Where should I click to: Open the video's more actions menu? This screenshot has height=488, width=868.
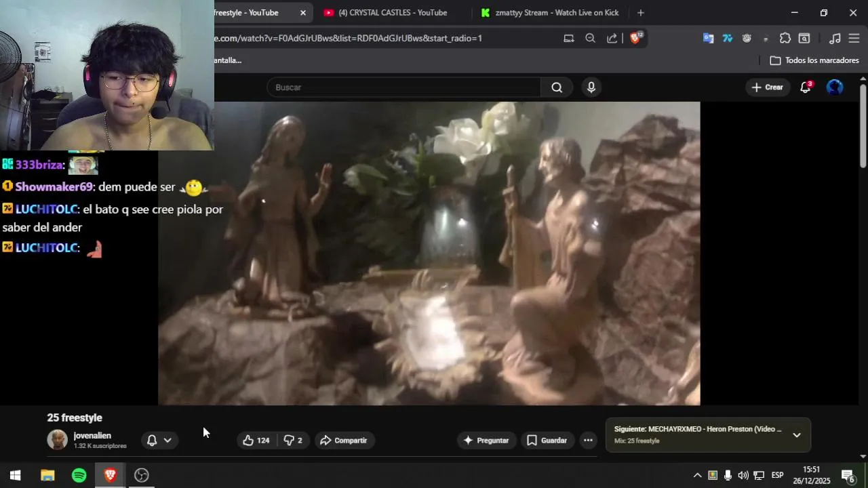point(588,441)
